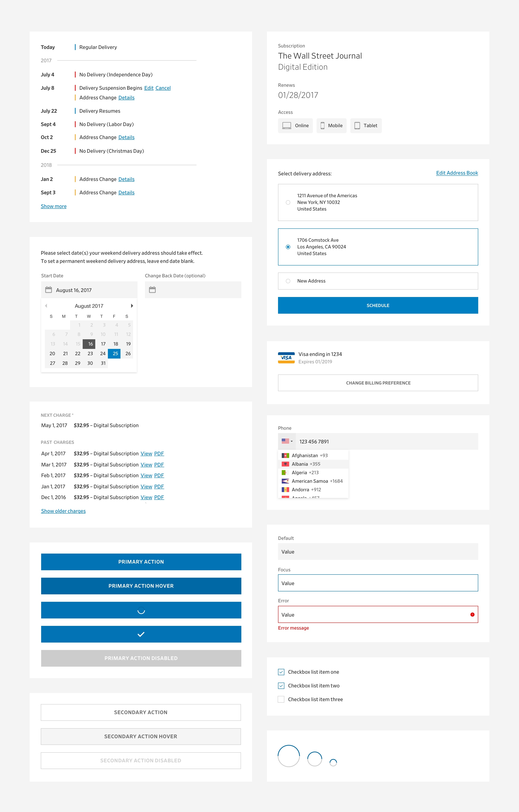Click the Change Back Date calendar icon

tap(152, 290)
